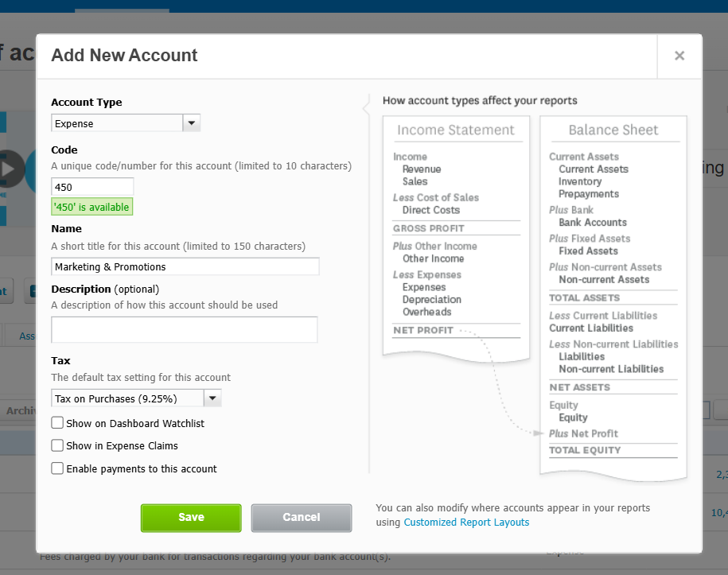The height and width of the screenshot is (575, 728).
Task: Close the Add New Account dialog
Action: (x=679, y=56)
